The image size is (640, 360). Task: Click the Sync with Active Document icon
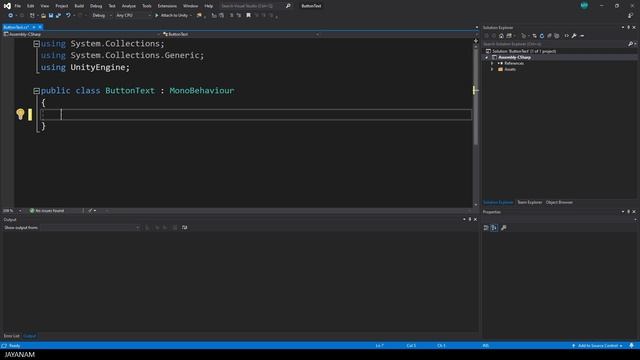coord(534,36)
